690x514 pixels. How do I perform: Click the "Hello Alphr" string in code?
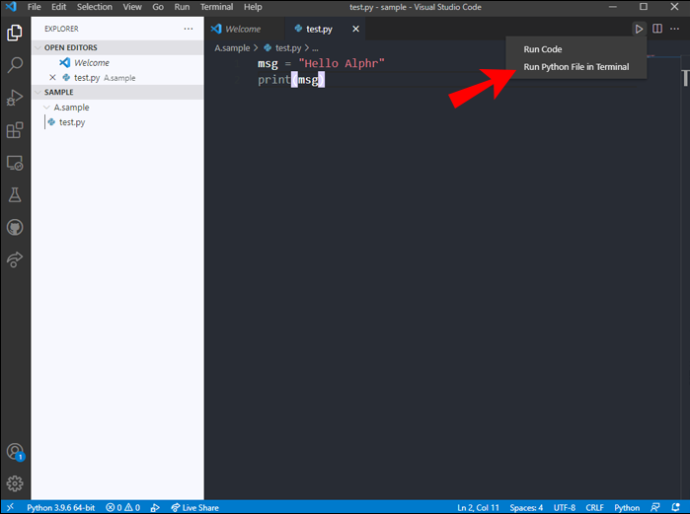[x=341, y=63]
